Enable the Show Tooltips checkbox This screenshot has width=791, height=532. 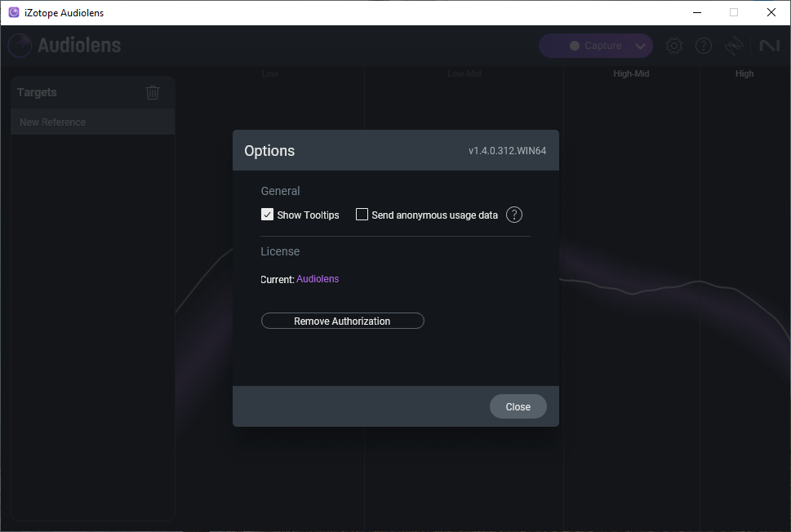point(268,215)
